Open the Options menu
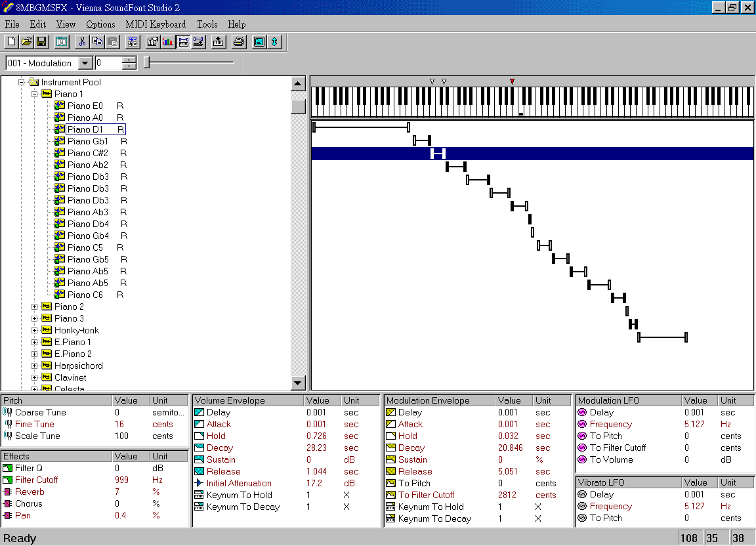The width and height of the screenshot is (756, 546). point(101,24)
